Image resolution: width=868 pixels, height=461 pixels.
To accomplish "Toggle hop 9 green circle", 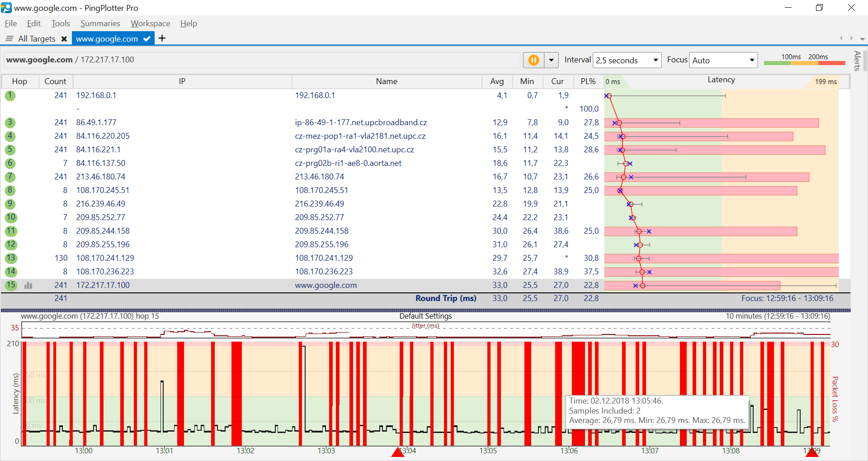I will [x=10, y=204].
